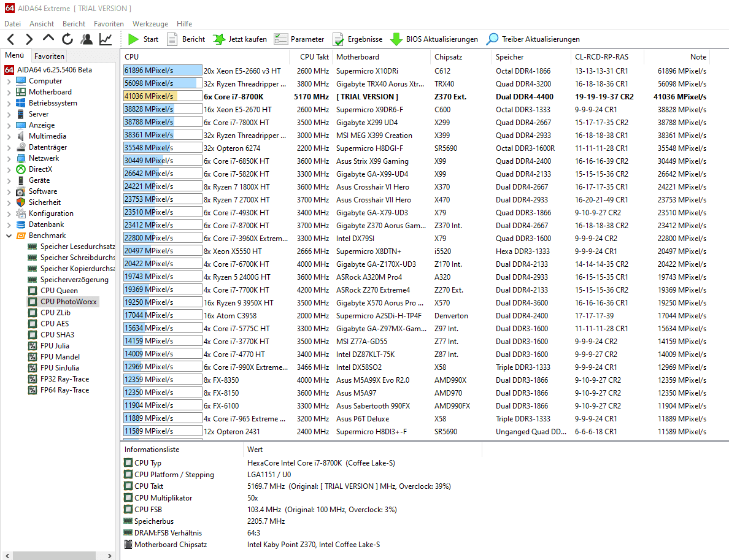Open Ergebnisse results in toolbar
This screenshot has height=560, width=729.
pos(358,39)
